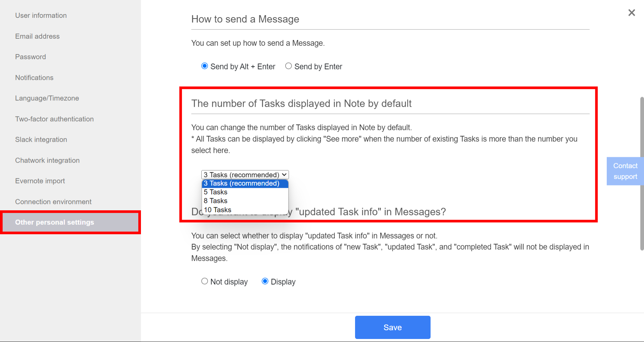Screen dimensions: 644x342
Task: Open Two-factor authentication settings
Action: (x=54, y=119)
